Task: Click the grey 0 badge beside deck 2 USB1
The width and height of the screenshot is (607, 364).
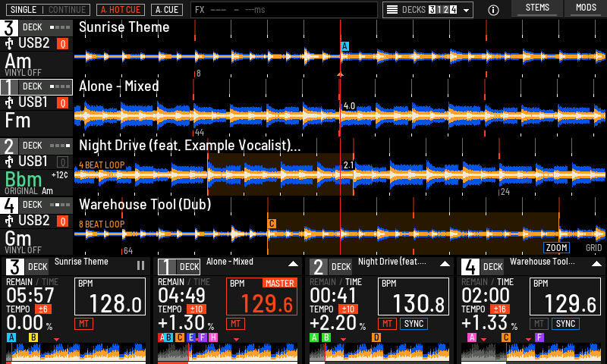Action: click(63, 162)
